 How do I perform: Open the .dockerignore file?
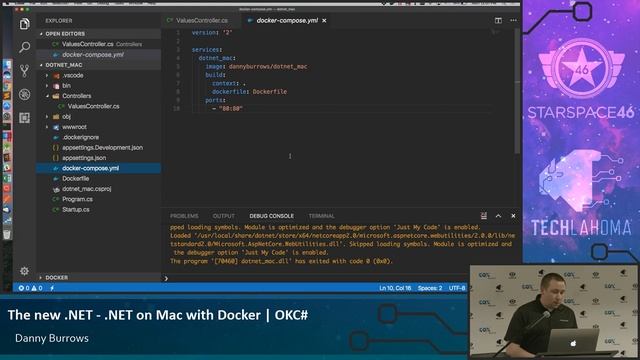click(99, 137)
